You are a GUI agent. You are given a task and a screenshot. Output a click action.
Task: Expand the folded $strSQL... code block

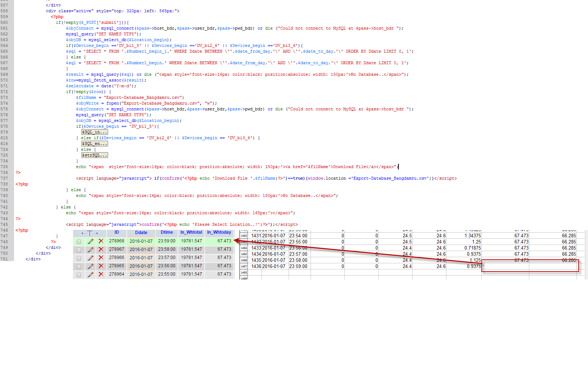pyautogui.click(x=95, y=155)
